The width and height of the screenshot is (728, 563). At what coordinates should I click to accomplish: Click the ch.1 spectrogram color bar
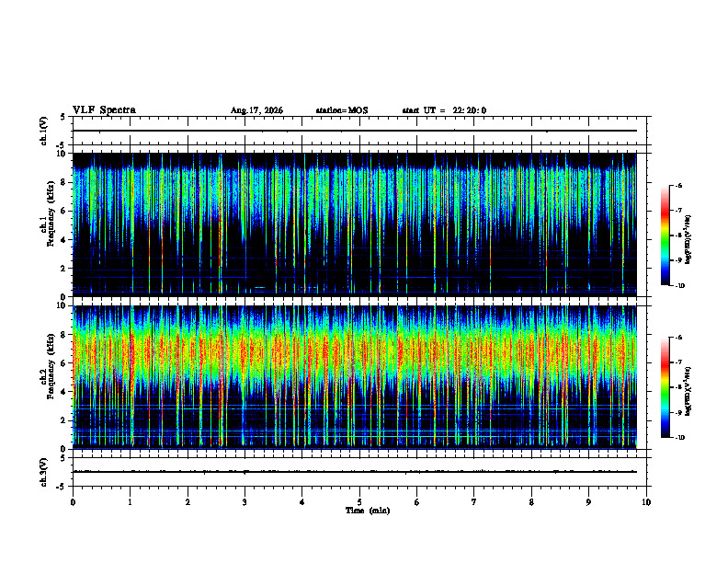point(665,236)
